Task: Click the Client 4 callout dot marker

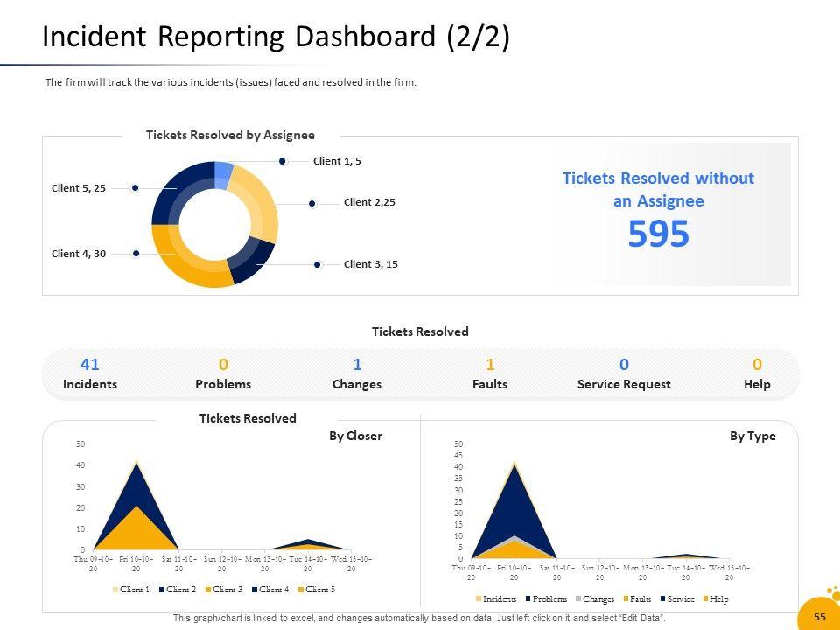Action: coord(136,254)
